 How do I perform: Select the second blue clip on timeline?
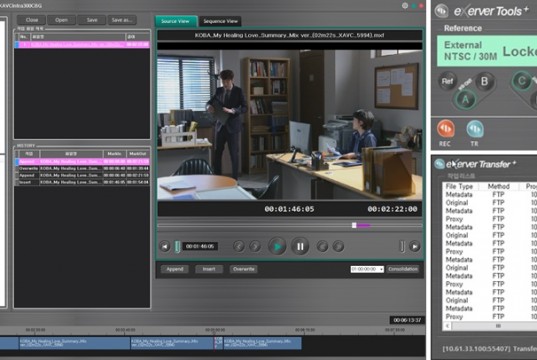(74, 343)
